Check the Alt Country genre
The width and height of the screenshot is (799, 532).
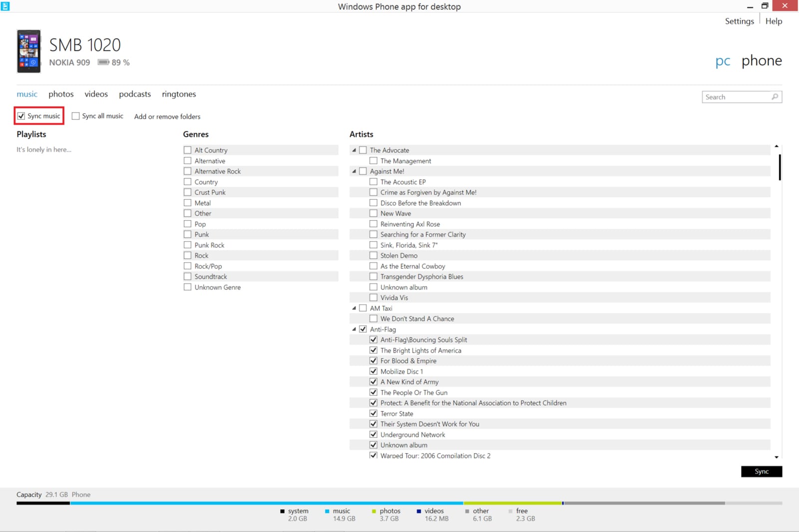click(187, 150)
